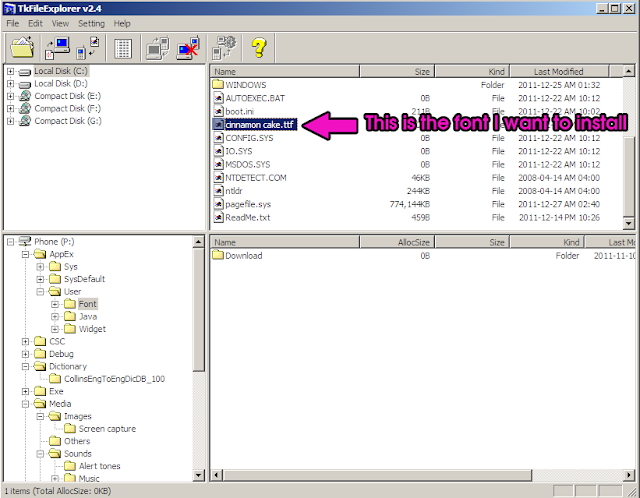Collapse the AppEx folder node
This screenshot has height=498, width=640.
(x=25, y=254)
